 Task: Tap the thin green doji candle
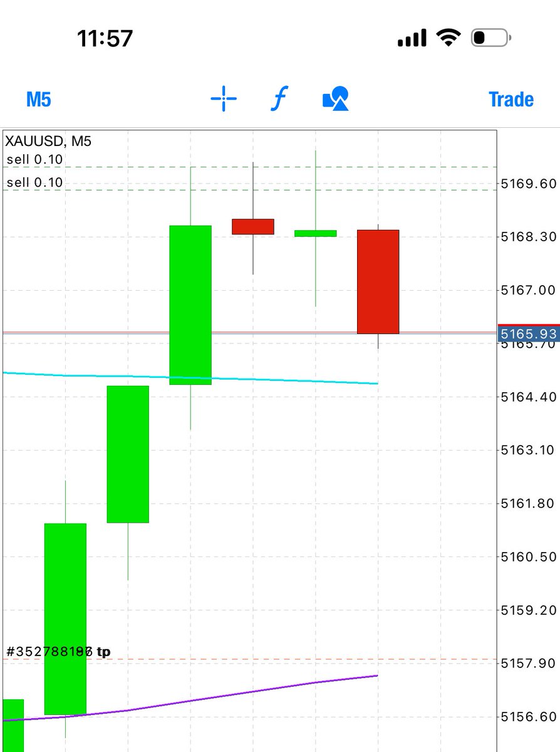(316, 233)
